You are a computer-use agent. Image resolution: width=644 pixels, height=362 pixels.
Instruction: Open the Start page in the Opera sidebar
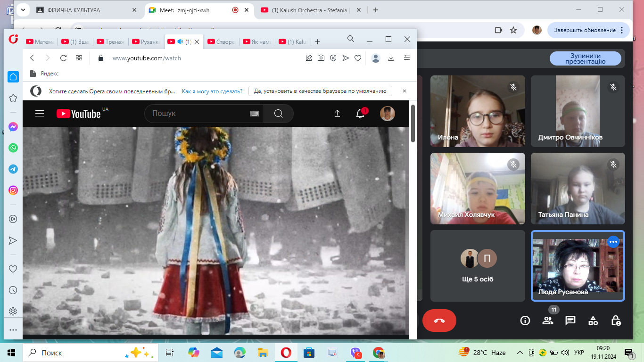[x=13, y=77]
